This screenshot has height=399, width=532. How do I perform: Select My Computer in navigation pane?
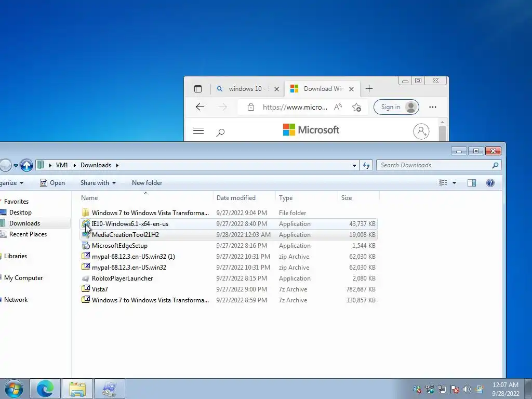[x=23, y=278]
